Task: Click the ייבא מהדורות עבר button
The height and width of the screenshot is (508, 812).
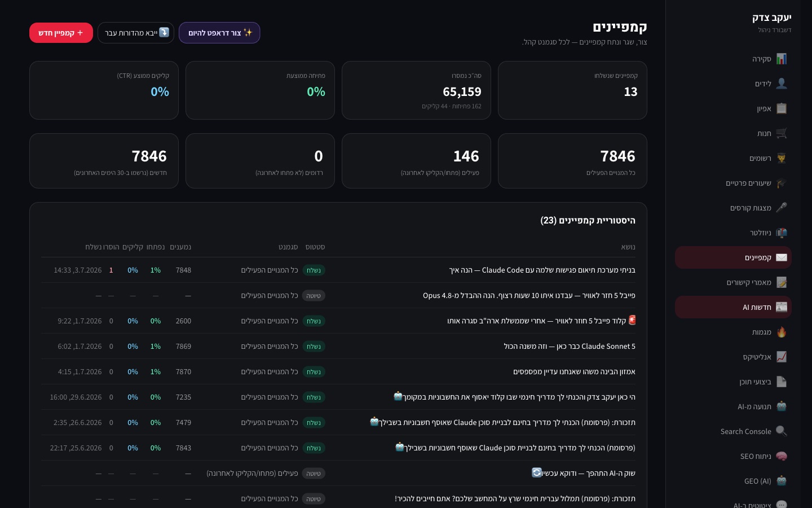Action: (136, 33)
